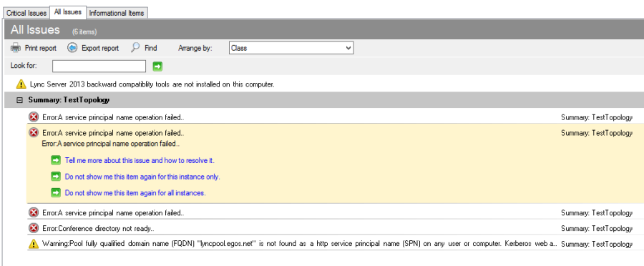This screenshot has height=266, width=644.
Task: Open the Arrange by Class dropdown
Action: tap(291, 48)
